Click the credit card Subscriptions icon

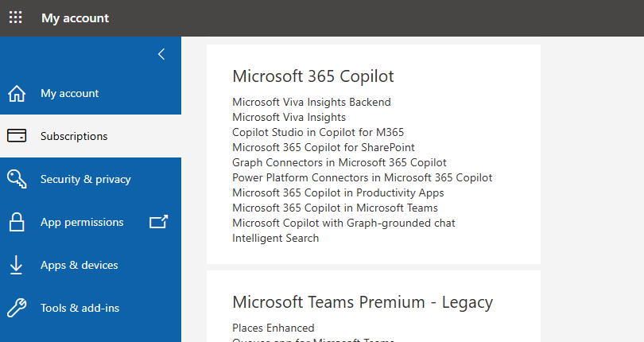(x=17, y=136)
